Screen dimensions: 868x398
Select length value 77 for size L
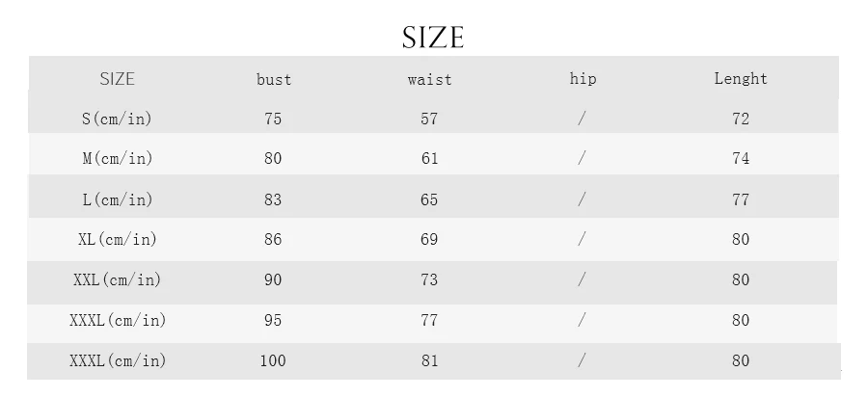coord(741,199)
